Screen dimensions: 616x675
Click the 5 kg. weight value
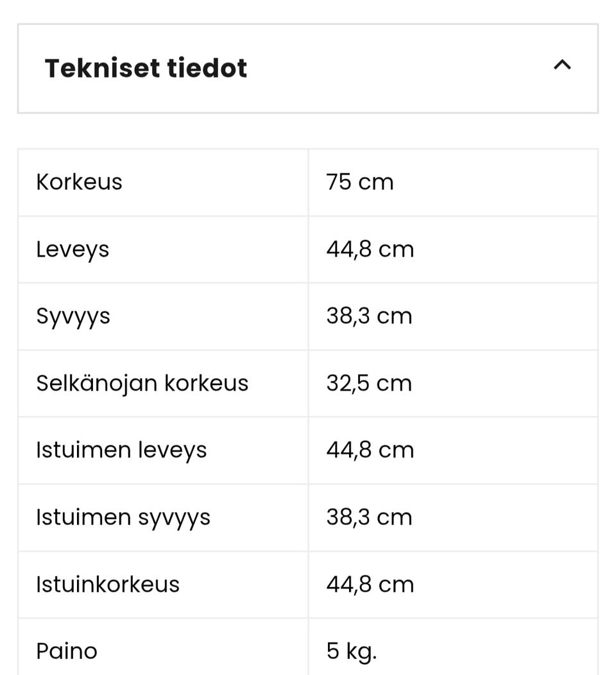(x=351, y=651)
